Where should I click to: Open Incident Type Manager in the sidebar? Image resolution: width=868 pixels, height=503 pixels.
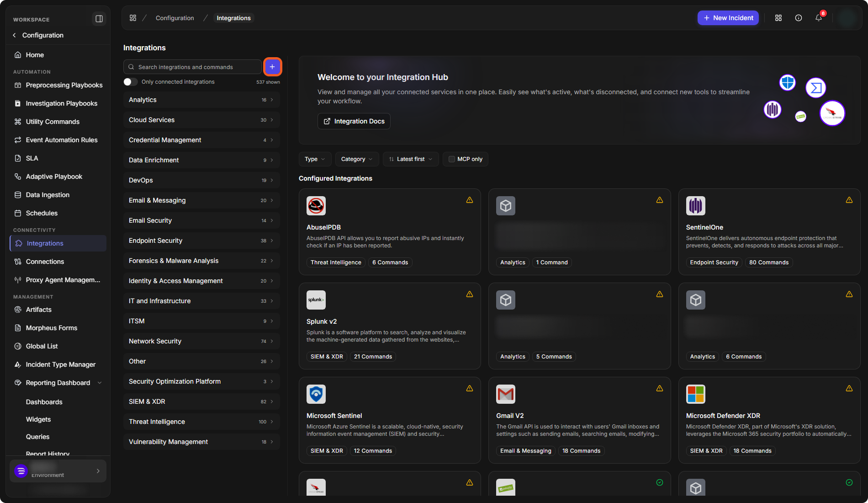[x=58, y=364]
